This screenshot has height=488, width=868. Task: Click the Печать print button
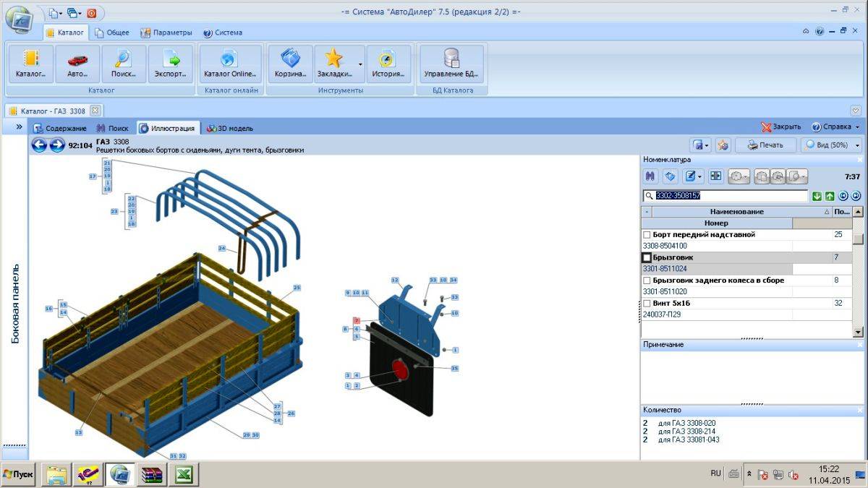(x=765, y=145)
